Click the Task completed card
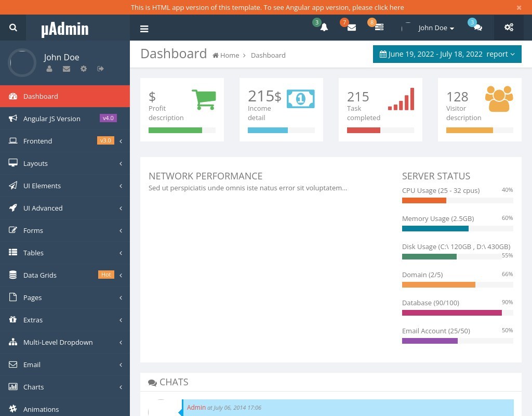This screenshot has width=532, height=416. [380, 110]
